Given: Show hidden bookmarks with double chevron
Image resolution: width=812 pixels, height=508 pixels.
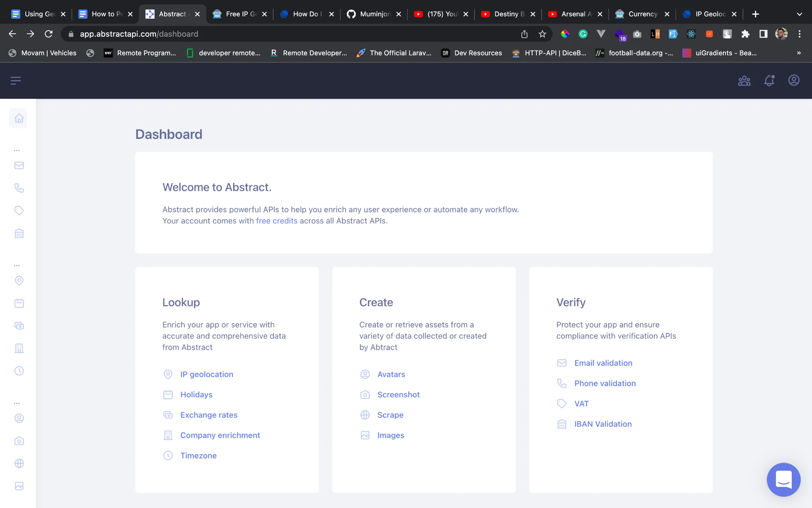Looking at the screenshot, I should [x=799, y=53].
